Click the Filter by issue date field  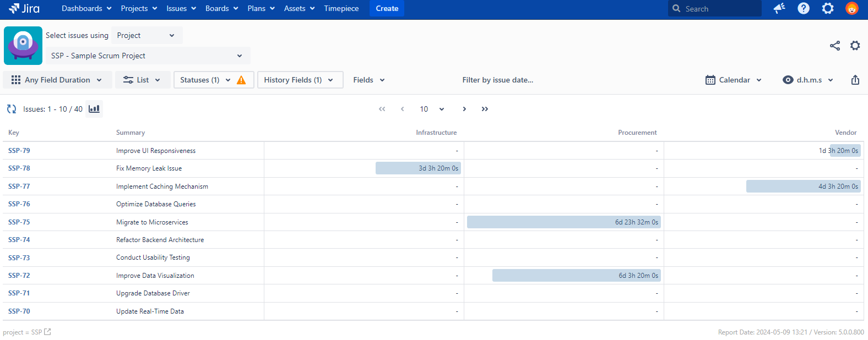tap(497, 80)
